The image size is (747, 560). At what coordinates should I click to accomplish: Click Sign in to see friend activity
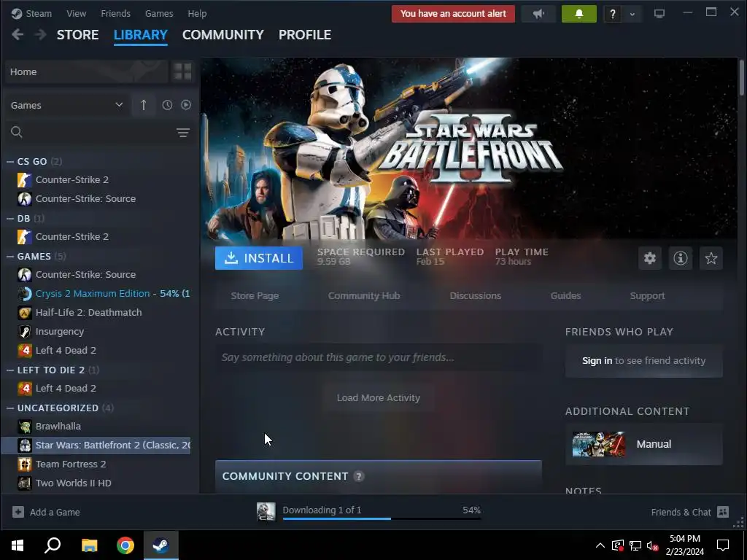[x=643, y=360]
